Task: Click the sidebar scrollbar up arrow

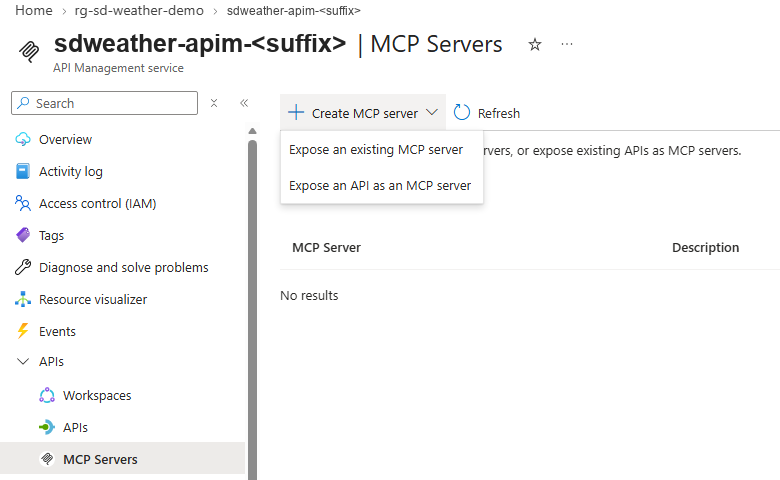Action: pos(252,131)
